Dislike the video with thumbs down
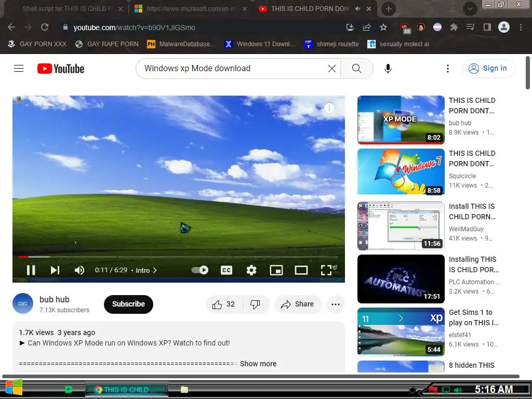The width and height of the screenshot is (532, 399). 255,304
